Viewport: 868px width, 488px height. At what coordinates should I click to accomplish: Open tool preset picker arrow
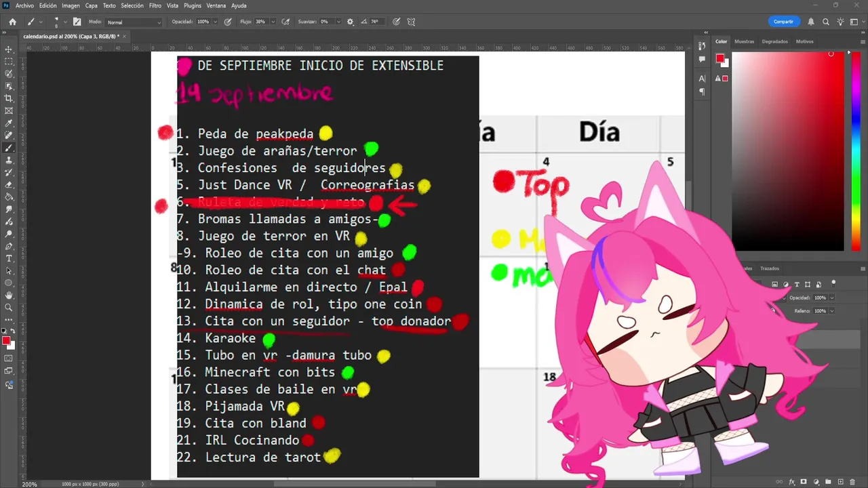(x=40, y=22)
